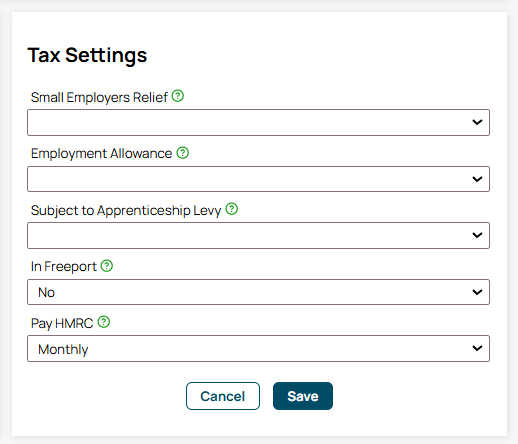Click the chevron arrow in Employment Allowance field

[477, 179]
